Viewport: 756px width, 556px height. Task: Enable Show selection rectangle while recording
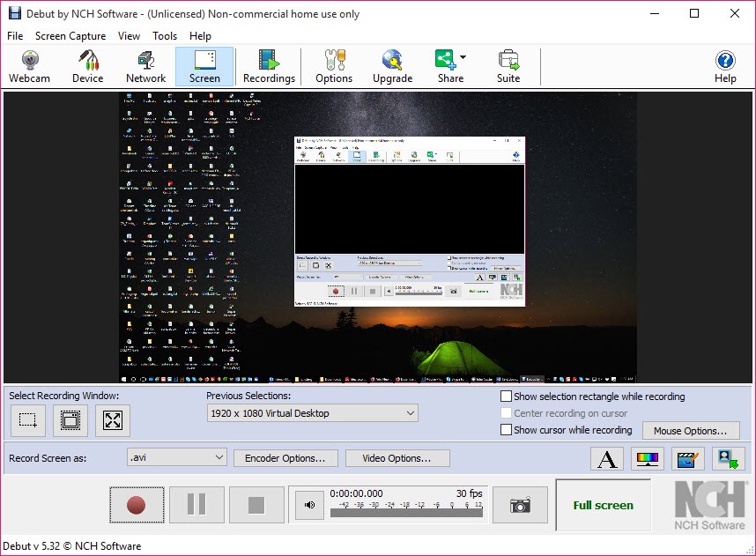tap(506, 397)
